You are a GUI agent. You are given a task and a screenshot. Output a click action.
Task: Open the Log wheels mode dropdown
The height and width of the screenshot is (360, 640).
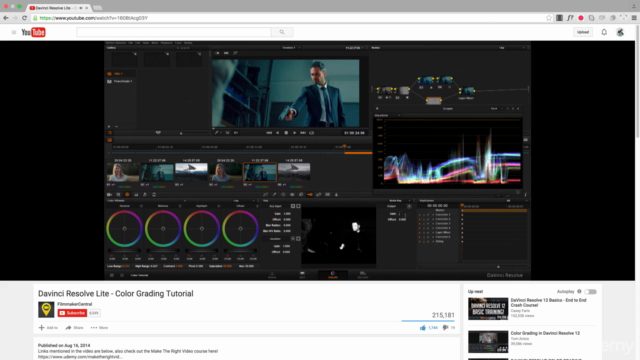[x=244, y=201]
